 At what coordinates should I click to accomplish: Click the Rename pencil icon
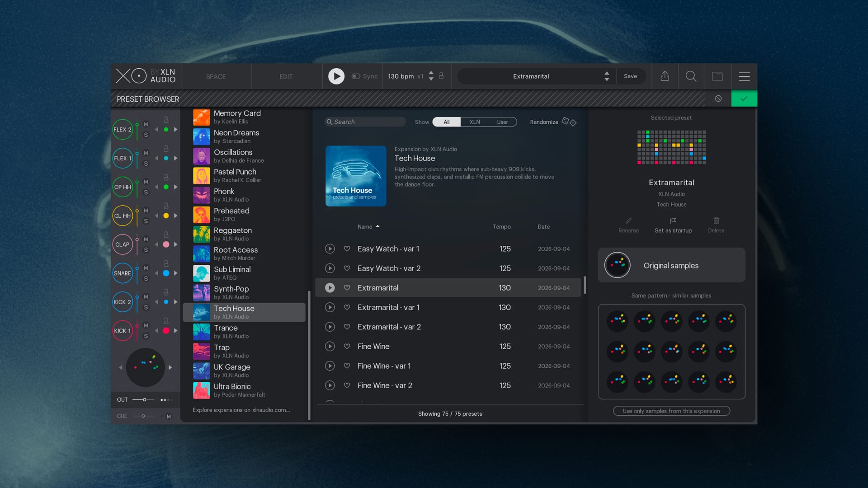point(628,221)
